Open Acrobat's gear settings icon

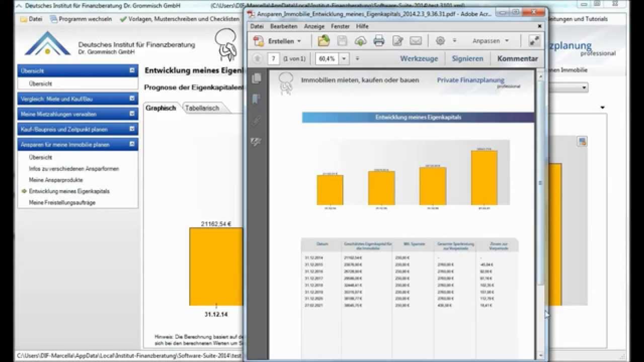(x=440, y=41)
